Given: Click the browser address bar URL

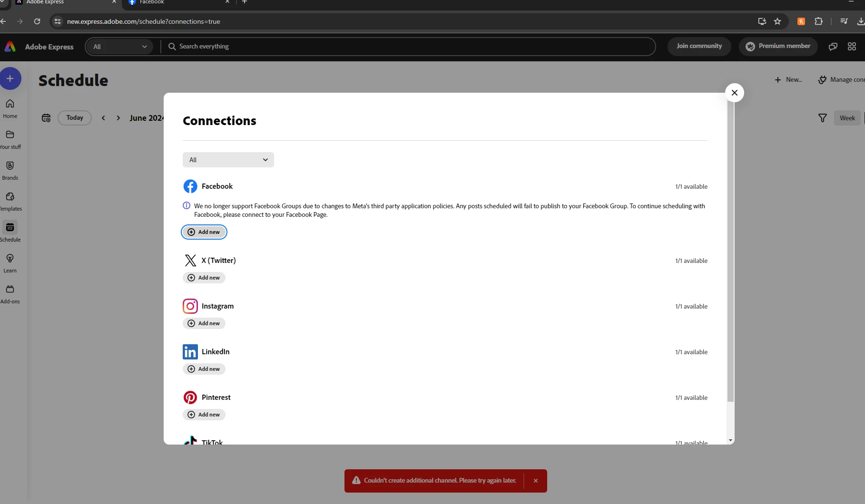Looking at the screenshot, I should tap(143, 21).
